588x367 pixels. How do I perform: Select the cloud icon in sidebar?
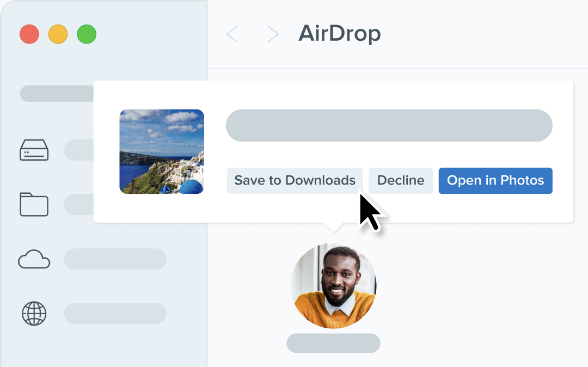click(34, 259)
